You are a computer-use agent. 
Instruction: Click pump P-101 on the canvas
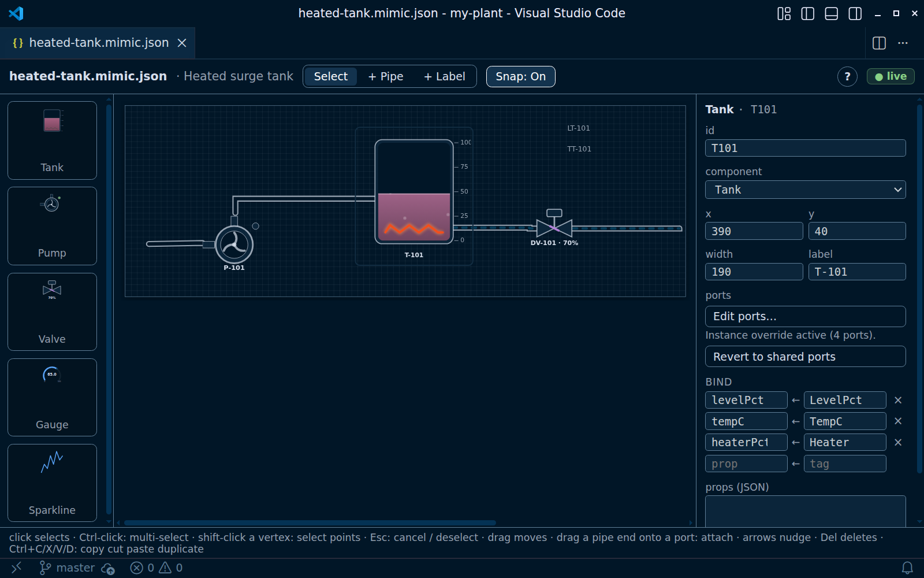pos(234,244)
